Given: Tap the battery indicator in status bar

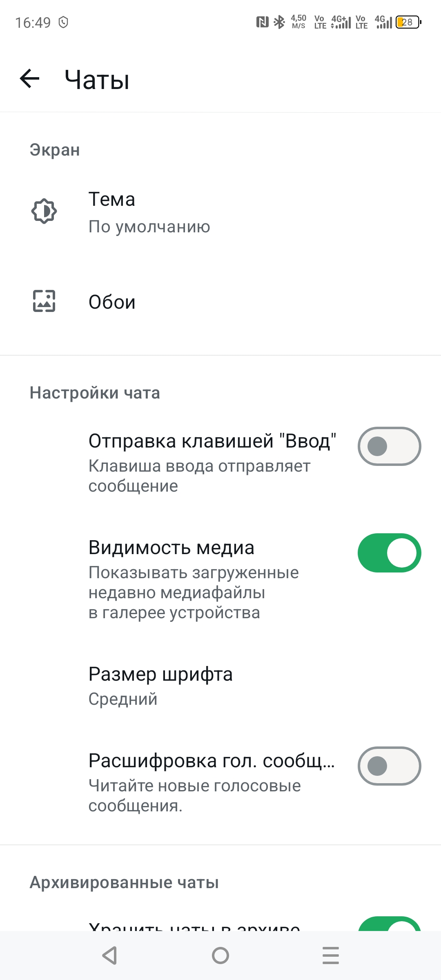Looking at the screenshot, I should click(408, 22).
